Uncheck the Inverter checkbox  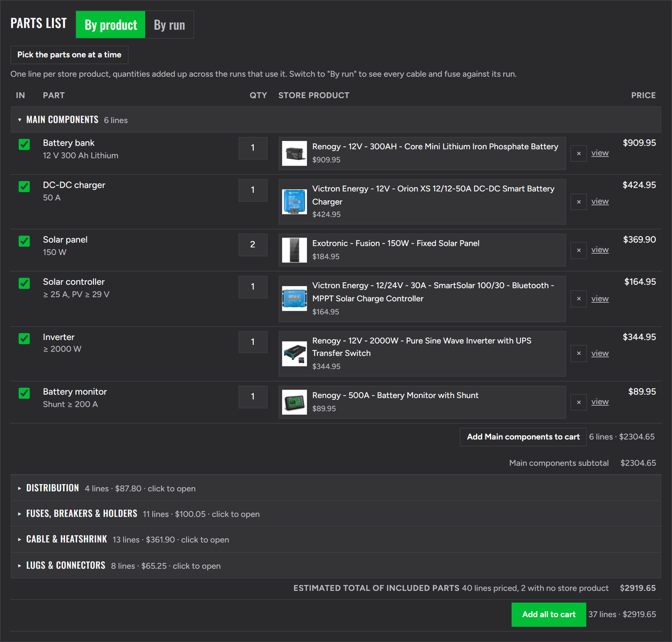[24, 339]
